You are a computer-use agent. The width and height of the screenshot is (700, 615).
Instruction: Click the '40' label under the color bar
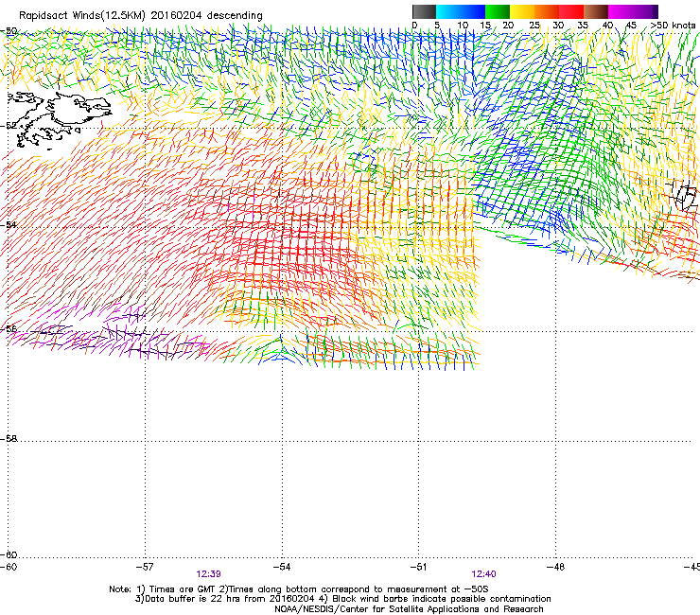607,25
